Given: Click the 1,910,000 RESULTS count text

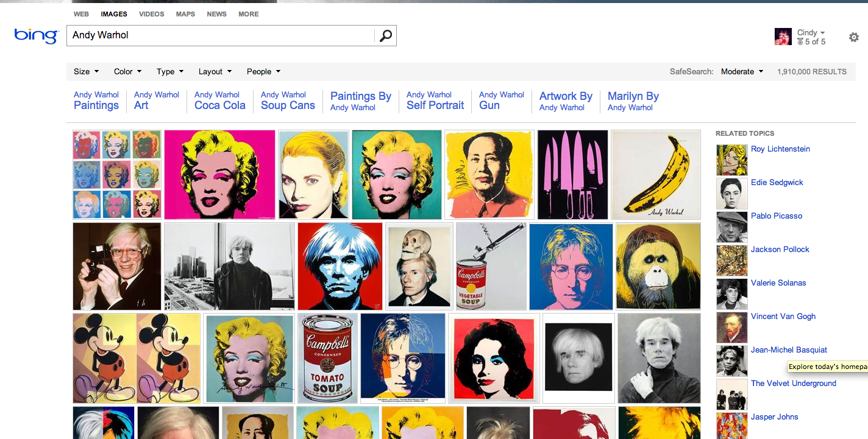Looking at the screenshot, I should click(812, 72).
